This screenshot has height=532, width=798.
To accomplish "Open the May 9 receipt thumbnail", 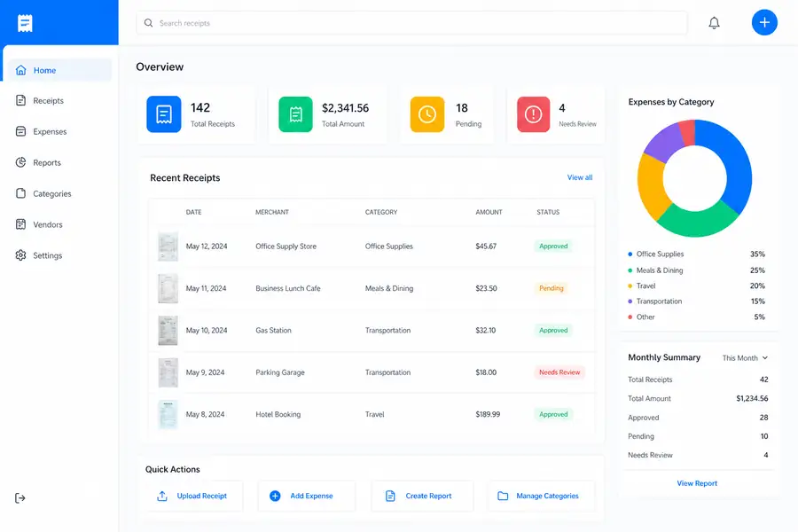I will pyautogui.click(x=168, y=372).
